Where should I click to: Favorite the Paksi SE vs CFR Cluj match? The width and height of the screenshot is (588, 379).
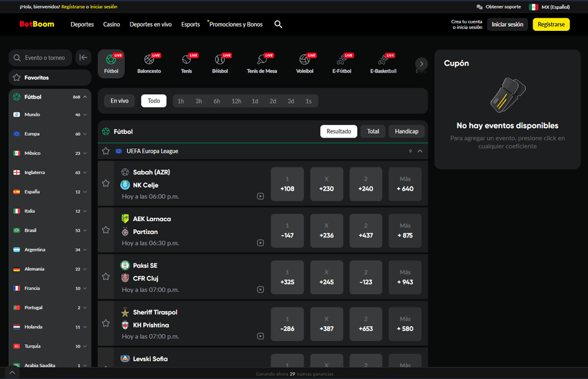pos(106,277)
